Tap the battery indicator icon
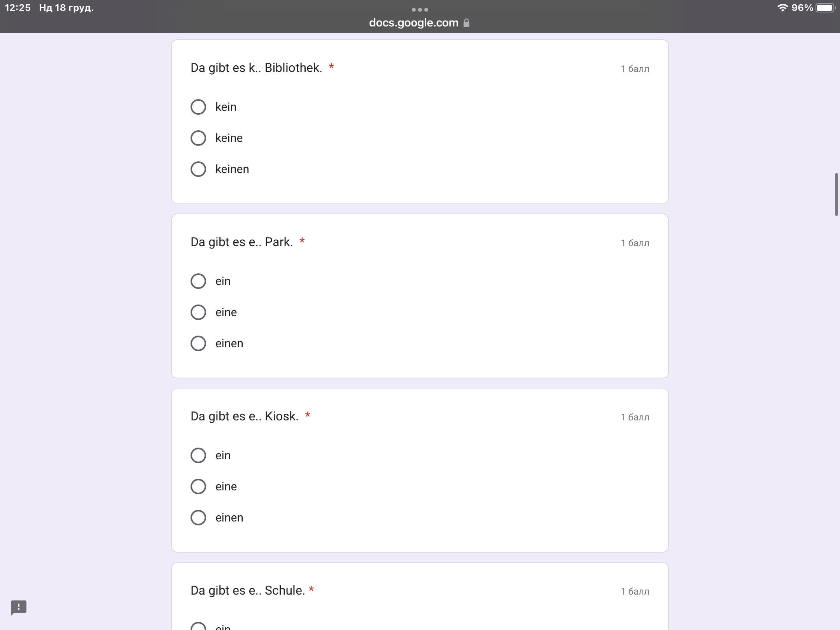 click(825, 8)
